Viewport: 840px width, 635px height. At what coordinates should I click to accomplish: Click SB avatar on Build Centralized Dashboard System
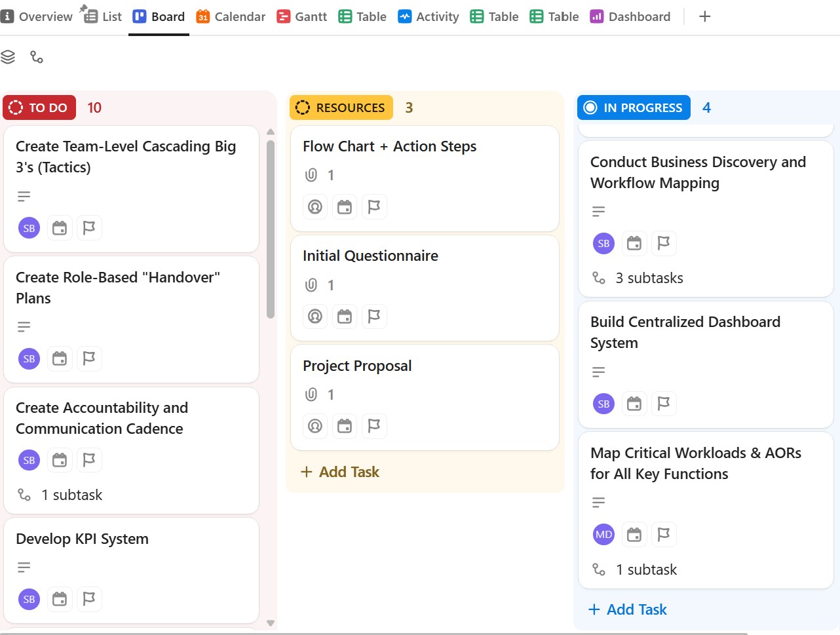click(603, 404)
